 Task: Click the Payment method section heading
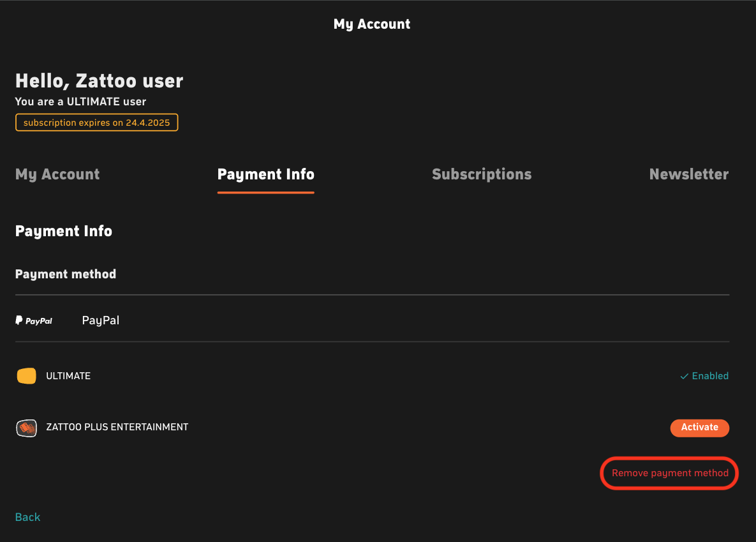(66, 274)
